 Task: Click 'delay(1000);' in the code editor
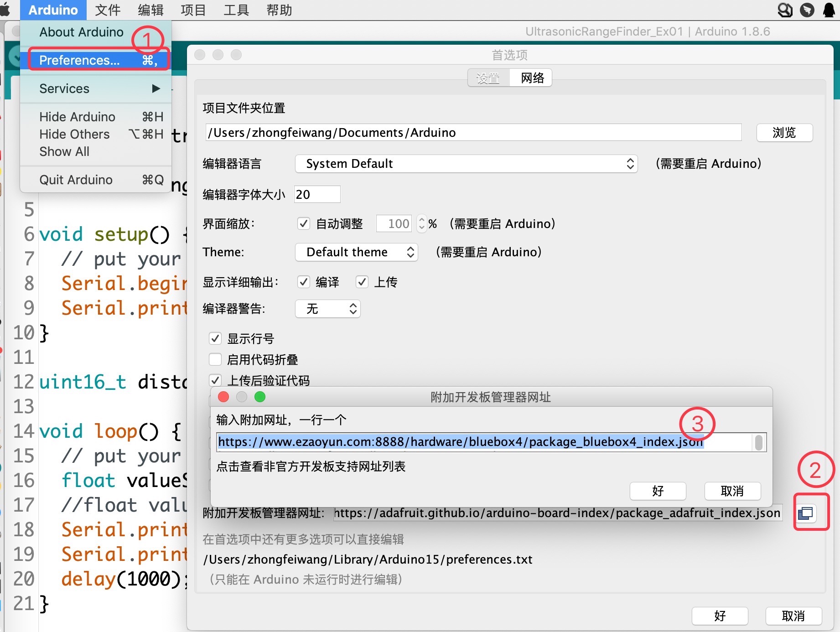click(124, 579)
